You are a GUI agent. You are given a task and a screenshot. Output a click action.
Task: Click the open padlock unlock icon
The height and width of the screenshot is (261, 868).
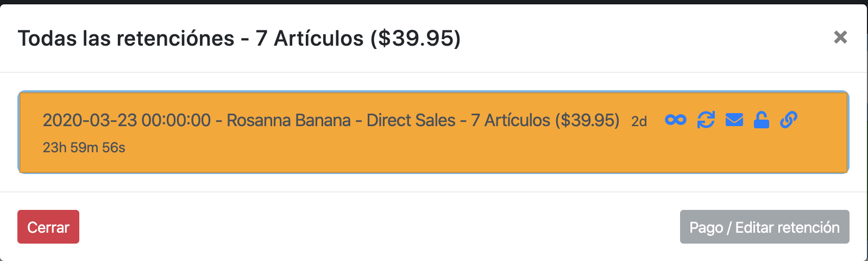(762, 120)
